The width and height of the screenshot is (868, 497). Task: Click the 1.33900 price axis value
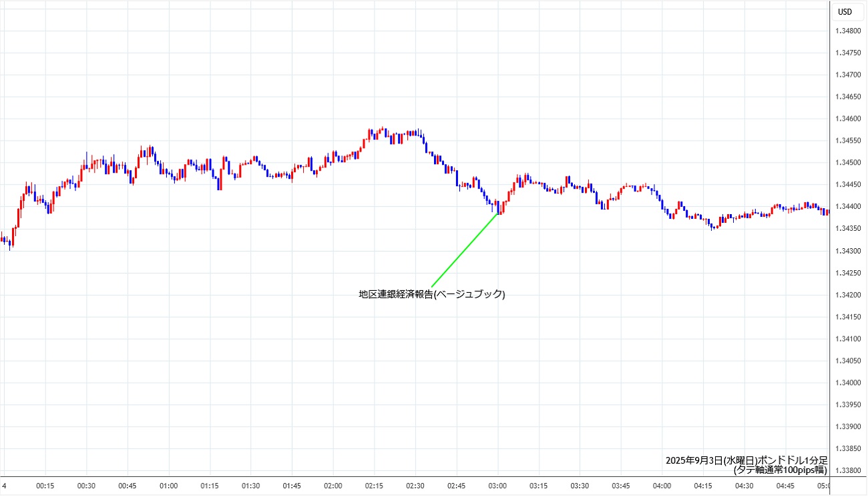[847, 427]
